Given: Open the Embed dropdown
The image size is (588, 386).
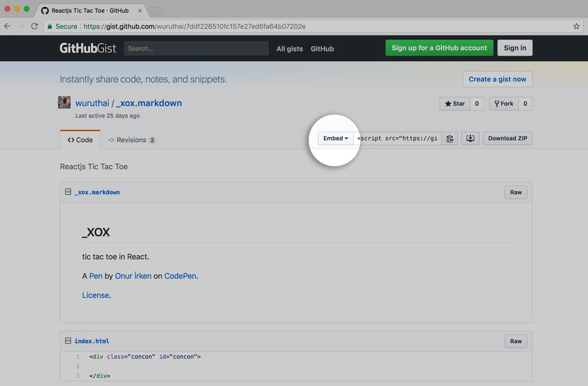Looking at the screenshot, I should (x=335, y=138).
